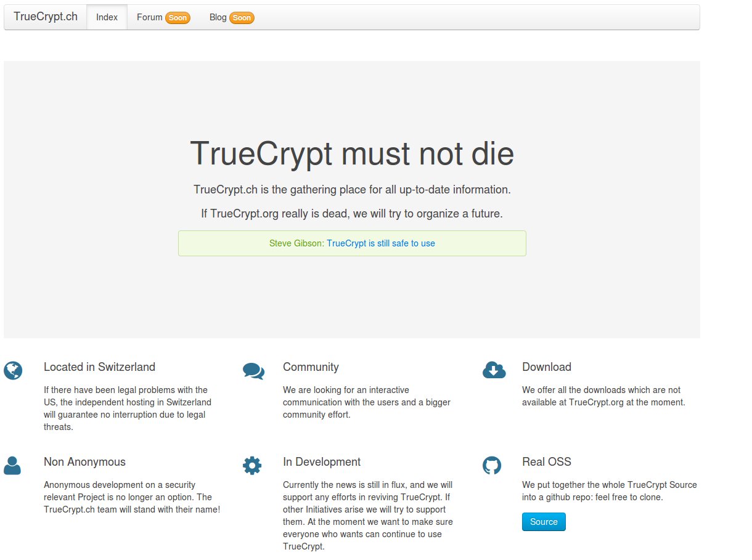Viewport: 752px width, 560px height.
Task: Click the person icon beside Non Anonymous
Action: click(12, 466)
